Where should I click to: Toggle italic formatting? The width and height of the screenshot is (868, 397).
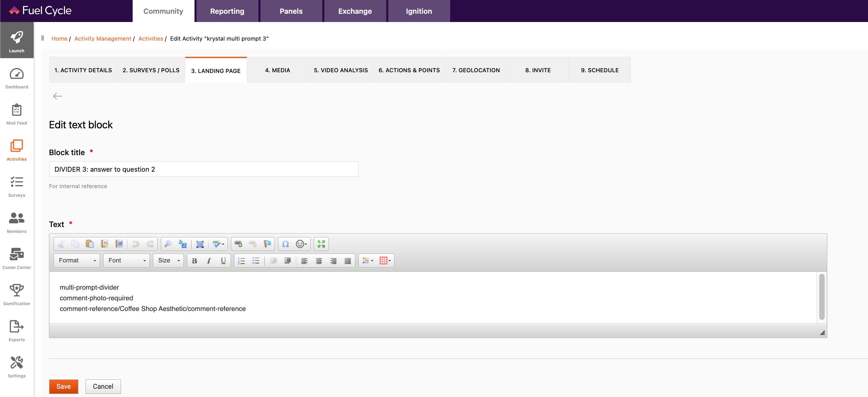tap(209, 261)
